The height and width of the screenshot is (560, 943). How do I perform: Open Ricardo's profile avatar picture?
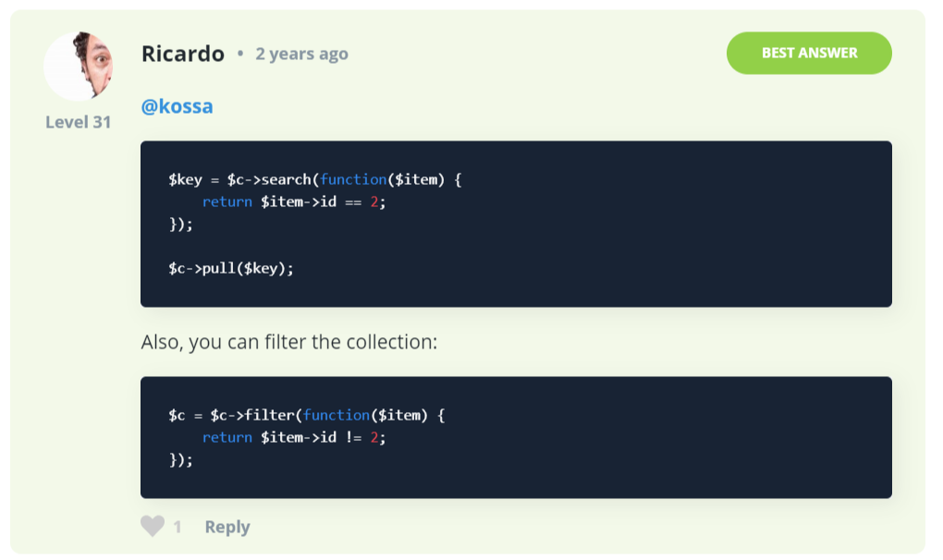[79, 66]
